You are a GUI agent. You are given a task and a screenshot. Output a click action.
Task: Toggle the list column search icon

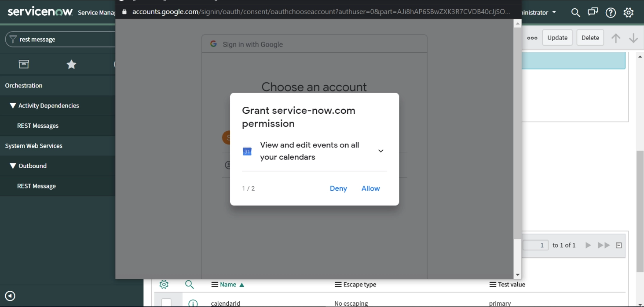click(190, 285)
